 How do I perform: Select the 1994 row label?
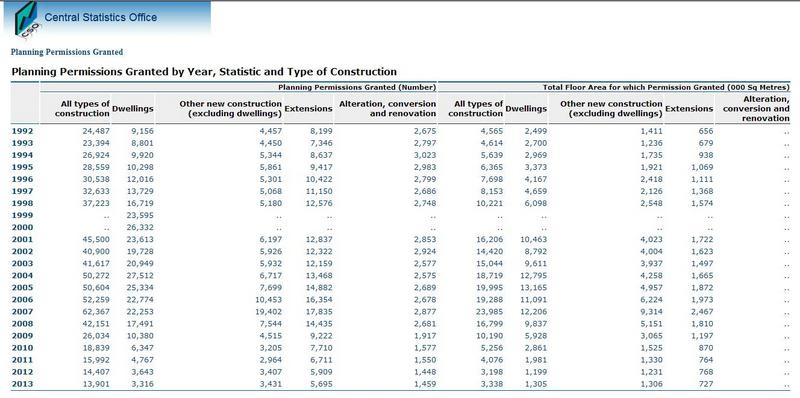(x=22, y=155)
